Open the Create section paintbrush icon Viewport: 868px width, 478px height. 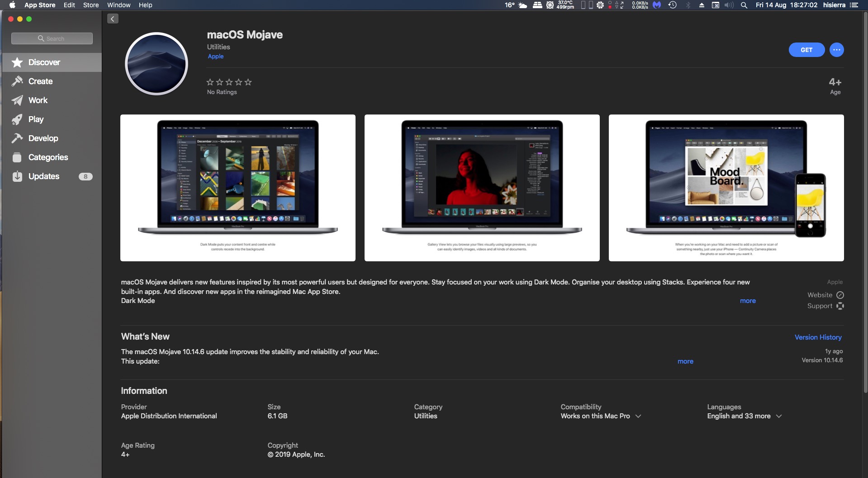[x=17, y=81]
